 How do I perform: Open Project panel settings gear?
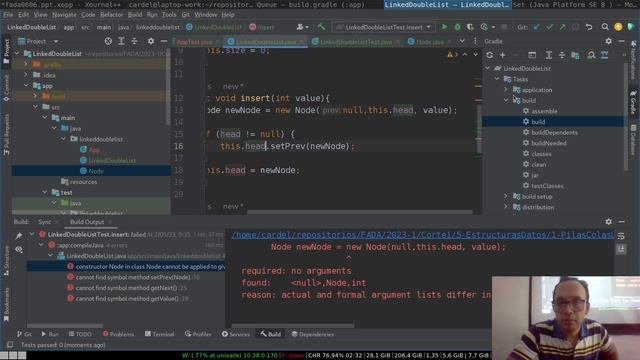click(x=151, y=41)
